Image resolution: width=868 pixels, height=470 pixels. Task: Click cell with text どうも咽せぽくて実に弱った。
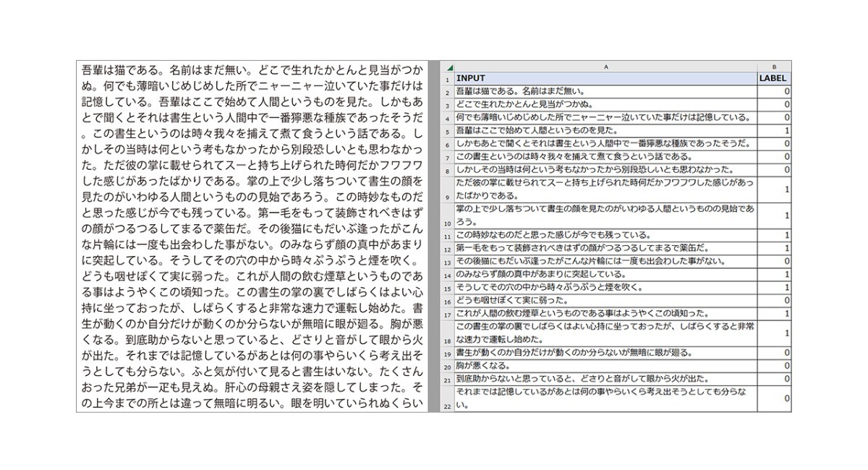pos(605,301)
